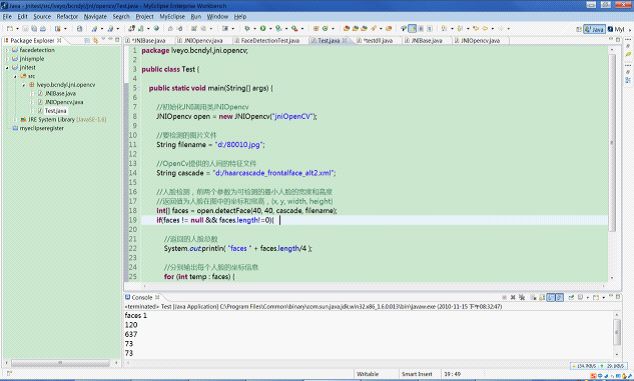Viewport: 634px width, 381px height.
Task: Open the Window menu
Action: pos(218,17)
